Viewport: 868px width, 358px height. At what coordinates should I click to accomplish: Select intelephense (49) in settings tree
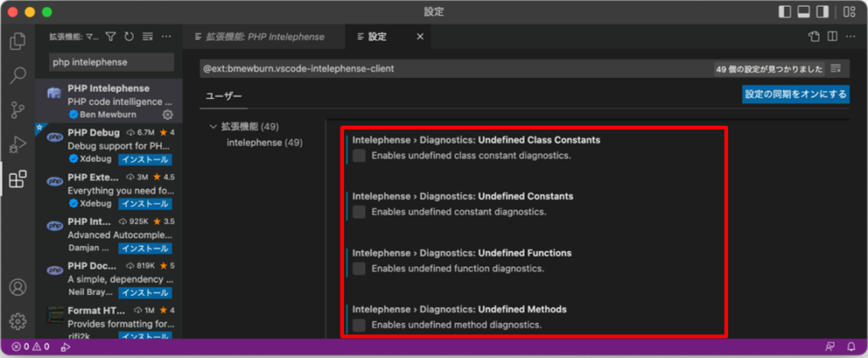click(x=264, y=143)
